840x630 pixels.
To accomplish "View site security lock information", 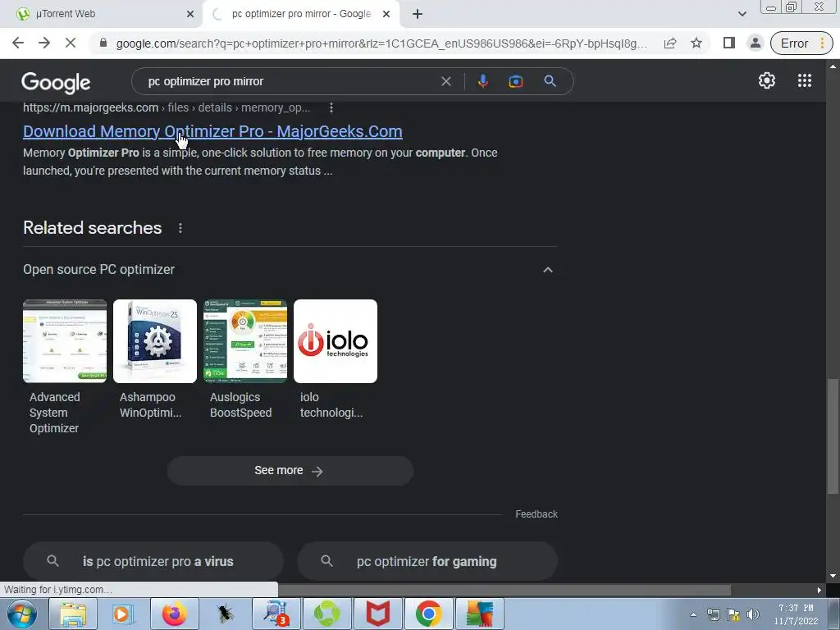I will tap(103, 43).
